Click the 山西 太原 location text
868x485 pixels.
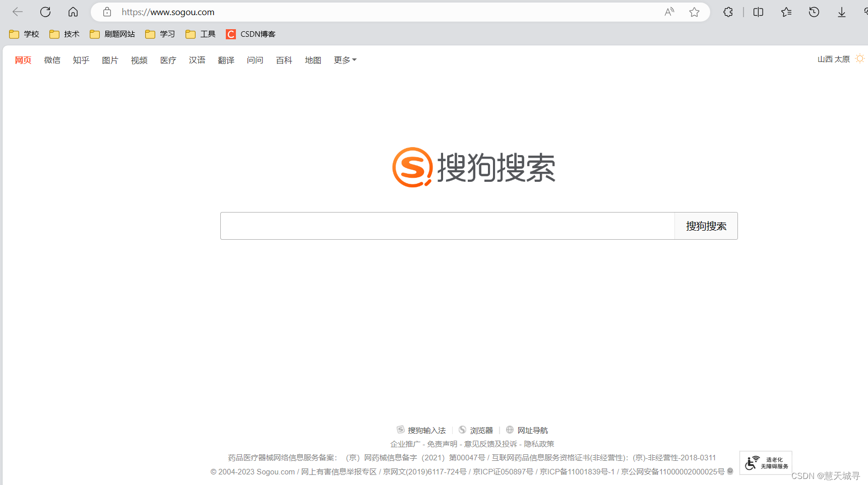tap(834, 59)
